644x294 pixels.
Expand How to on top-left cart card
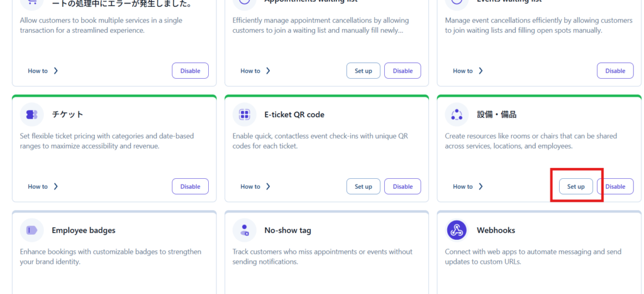(x=43, y=71)
